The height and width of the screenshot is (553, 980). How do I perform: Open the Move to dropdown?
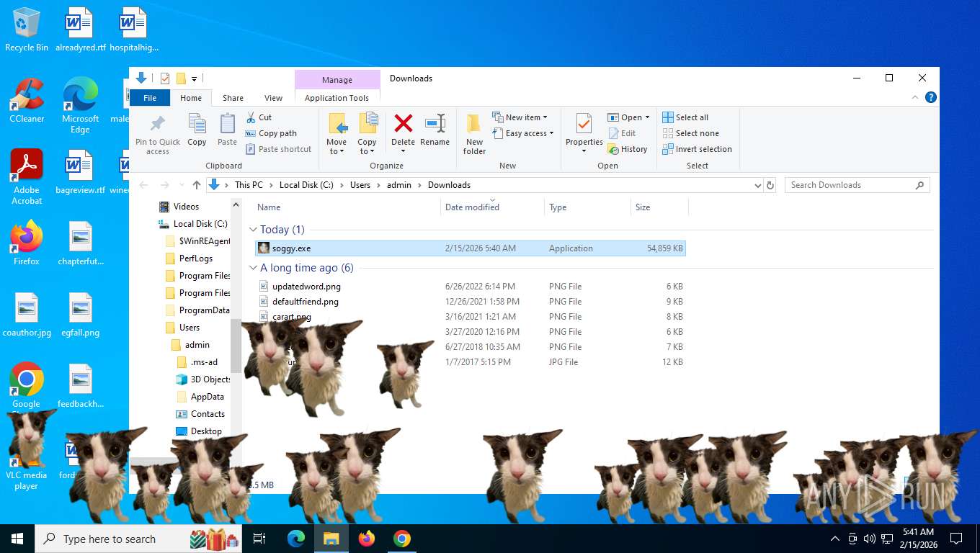337,147
